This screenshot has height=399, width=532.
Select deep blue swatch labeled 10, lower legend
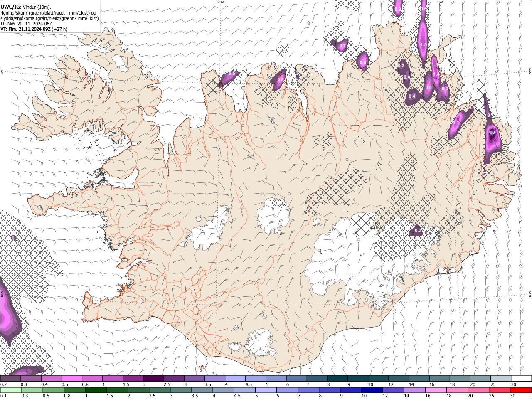tap(371, 390)
